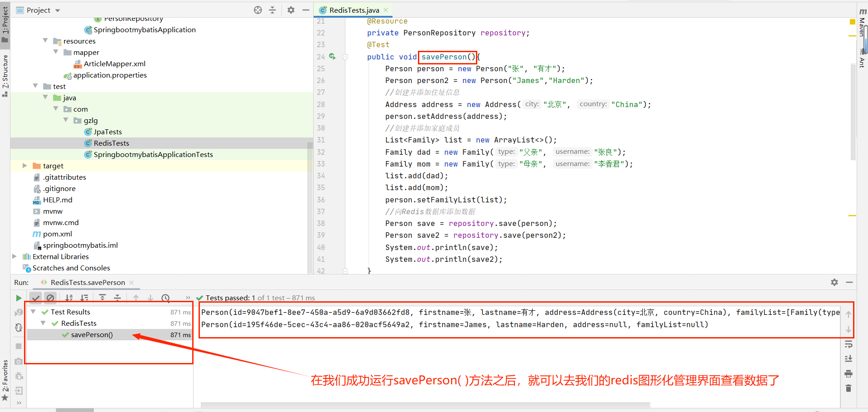
Task: Select the RedisTests.java editor tab
Action: 353,9
